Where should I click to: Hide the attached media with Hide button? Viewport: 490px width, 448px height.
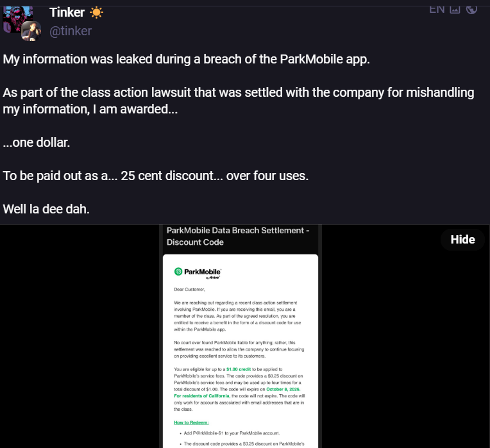[462, 239]
